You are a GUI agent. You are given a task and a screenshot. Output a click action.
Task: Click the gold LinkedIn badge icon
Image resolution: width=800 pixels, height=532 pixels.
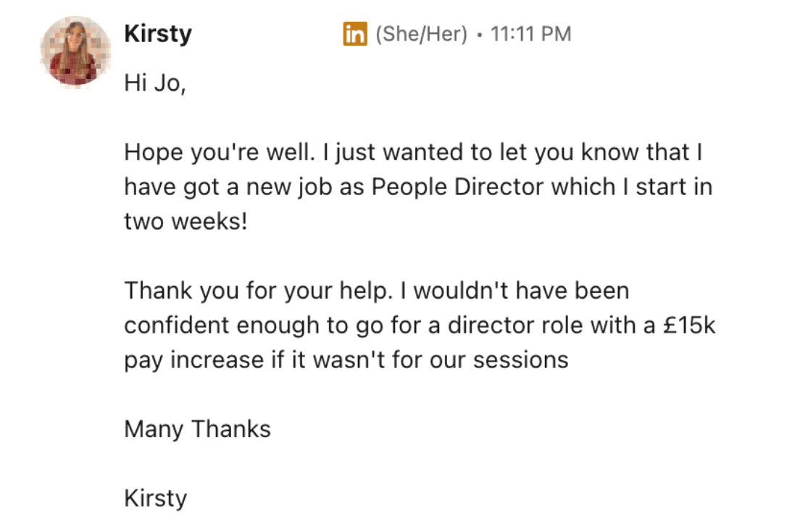354,34
